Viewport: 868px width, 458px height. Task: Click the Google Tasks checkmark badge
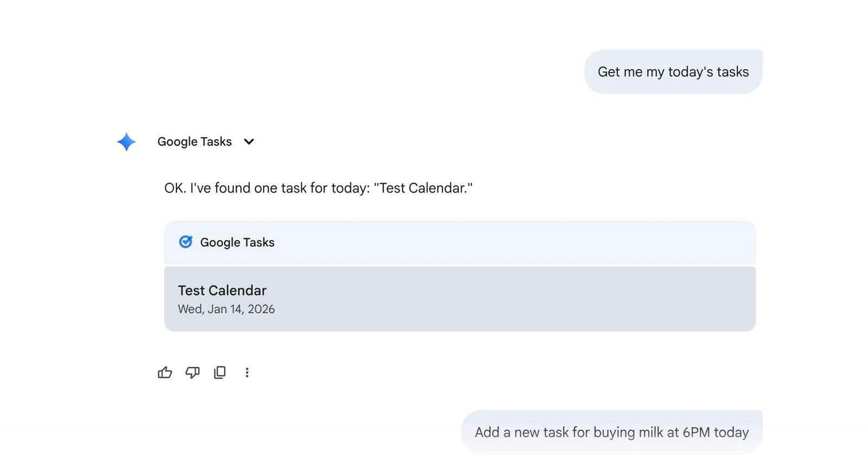click(x=186, y=242)
